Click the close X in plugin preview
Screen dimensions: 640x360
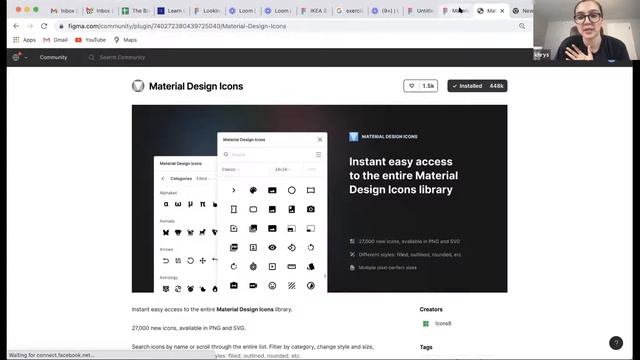[320, 140]
